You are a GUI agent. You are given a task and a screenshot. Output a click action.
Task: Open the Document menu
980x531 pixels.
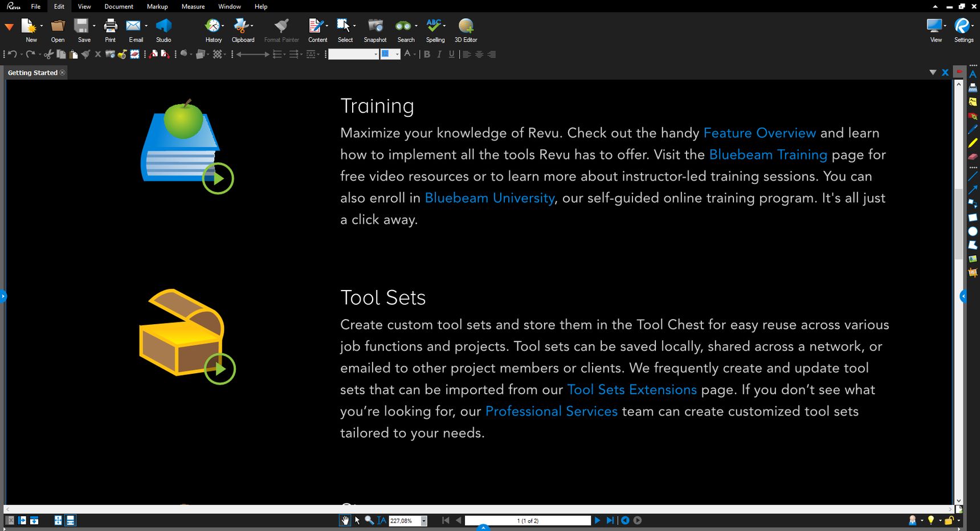click(119, 6)
